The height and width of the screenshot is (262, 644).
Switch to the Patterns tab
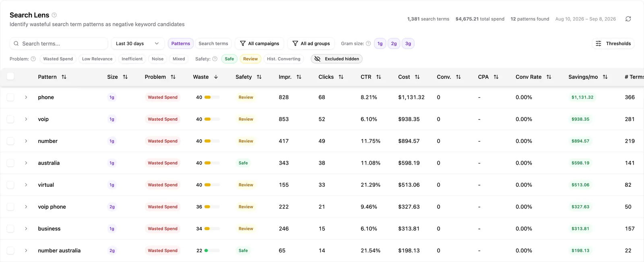(181, 43)
